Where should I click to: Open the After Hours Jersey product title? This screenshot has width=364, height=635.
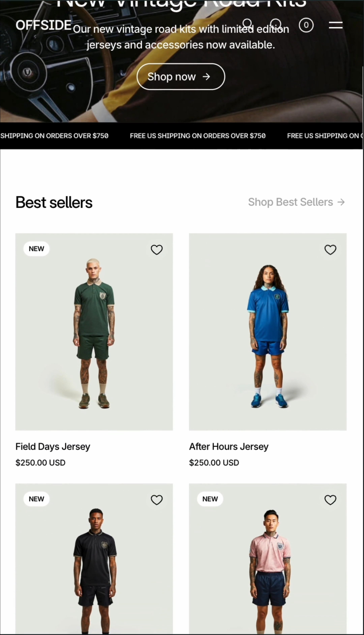(229, 447)
